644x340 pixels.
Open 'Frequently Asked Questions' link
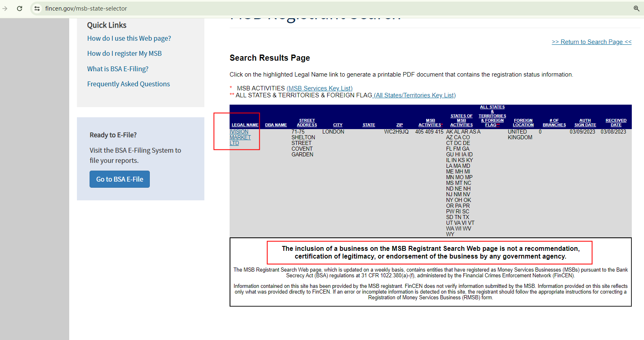[128, 84]
